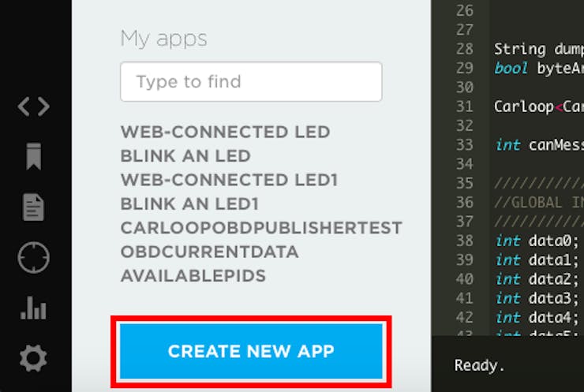Open the Libraries bookmark icon

[33, 156]
